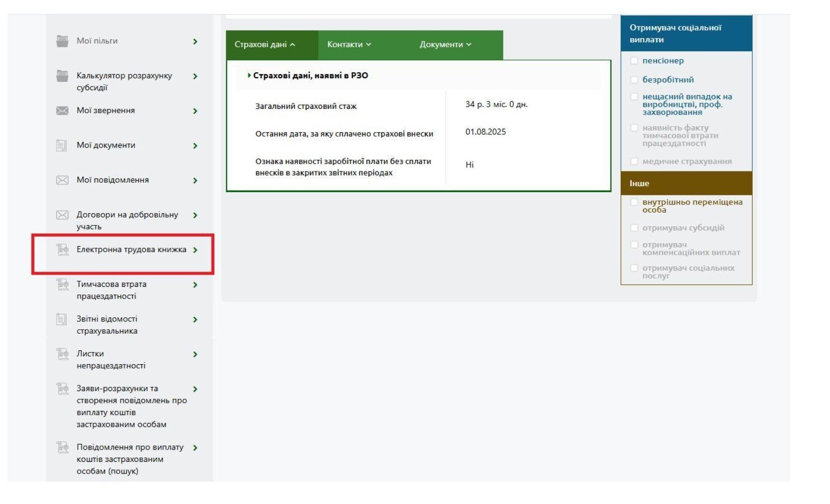Click the envelope icon beside Мої повідомлення
The width and height of the screenshot is (830, 504).
pyautogui.click(x=62, y=181)
